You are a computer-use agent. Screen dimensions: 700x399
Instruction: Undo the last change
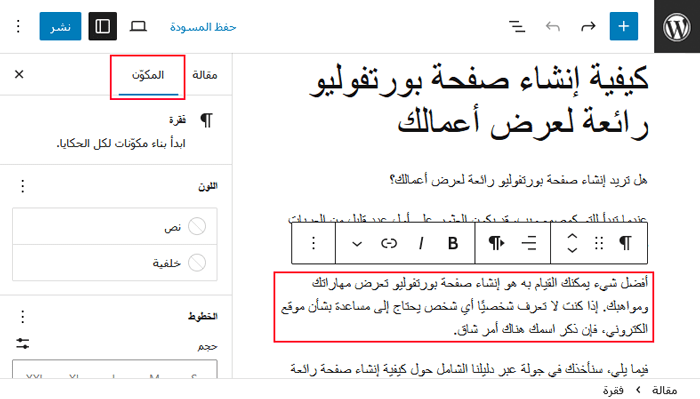click(553, 27)
